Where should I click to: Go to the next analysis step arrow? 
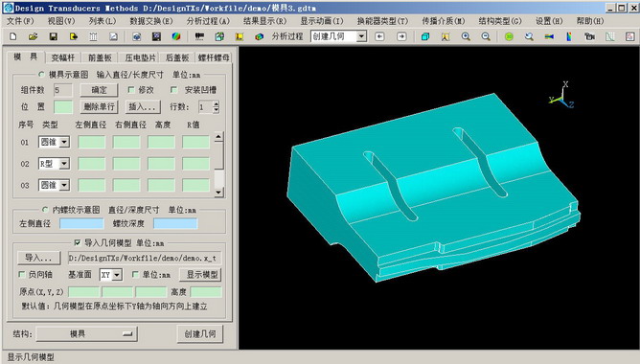pyautogui.click(x=401, y=36)
